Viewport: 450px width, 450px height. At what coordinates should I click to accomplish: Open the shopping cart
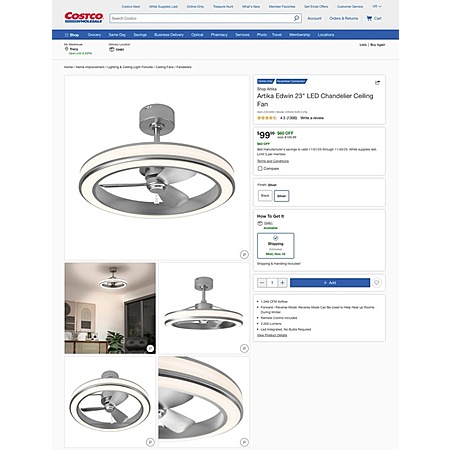tap(374, 18)
